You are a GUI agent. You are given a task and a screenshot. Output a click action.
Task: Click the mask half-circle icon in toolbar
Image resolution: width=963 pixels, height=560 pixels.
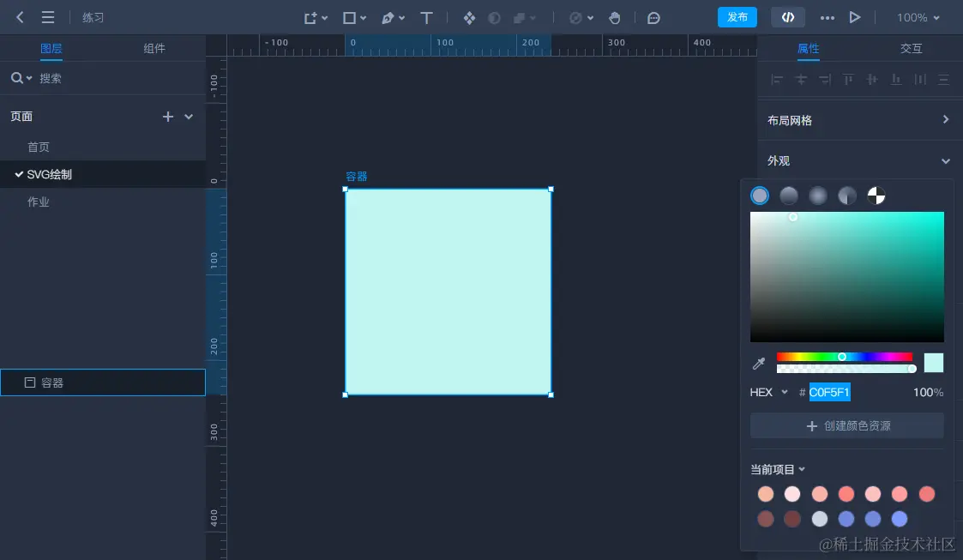494,18
